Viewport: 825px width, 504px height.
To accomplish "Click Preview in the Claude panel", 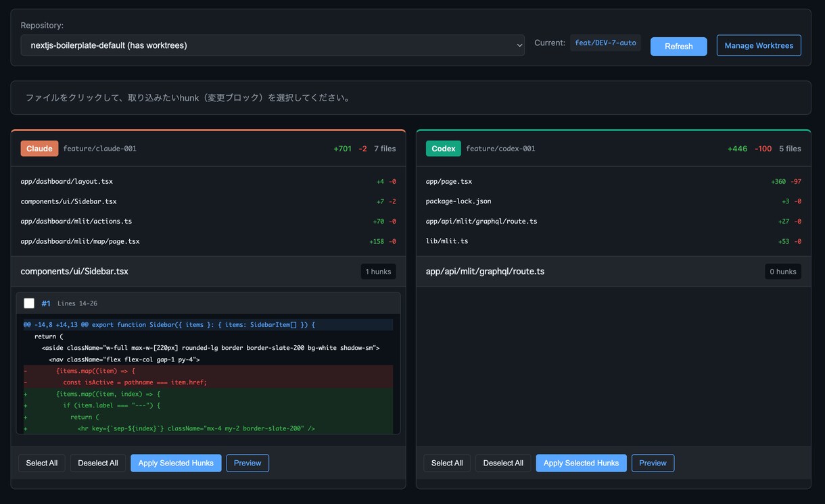I will pyautogui.click(x=247, y=463).
